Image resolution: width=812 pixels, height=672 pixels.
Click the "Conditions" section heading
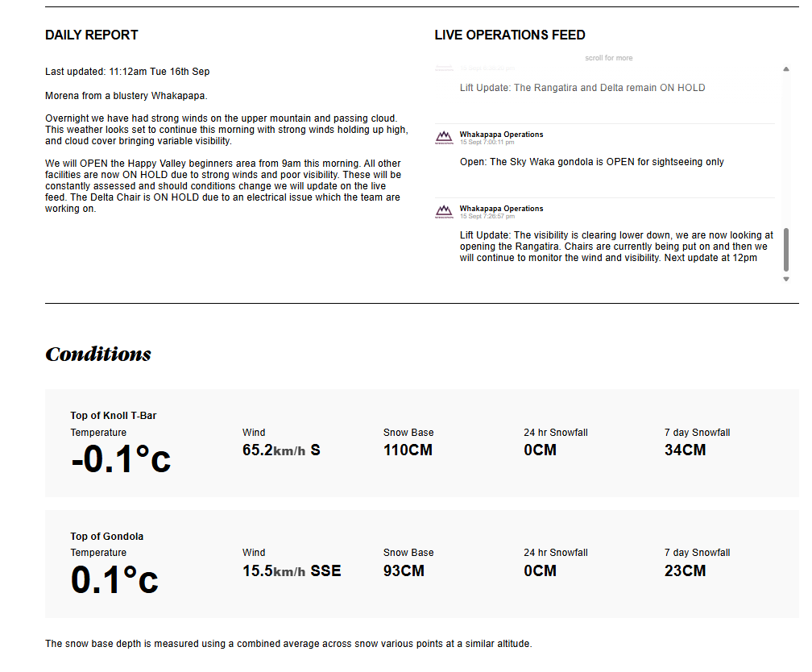[x=98, y=355]
